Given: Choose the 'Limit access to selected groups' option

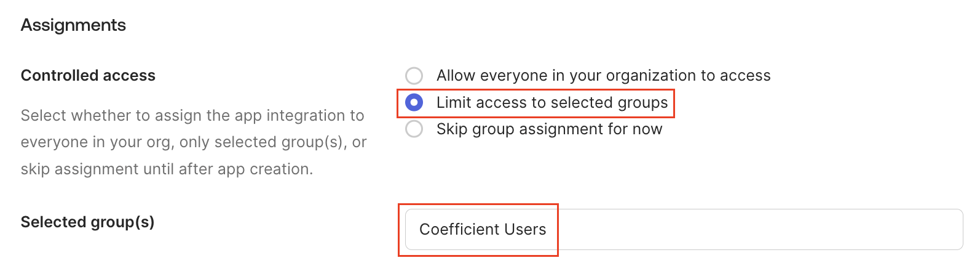Looking at the screenshot, I should pyautogui.click(x=414, y=102).
